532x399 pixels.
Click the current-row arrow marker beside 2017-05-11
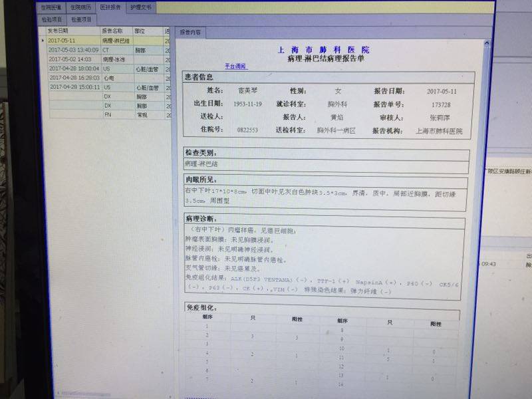43,41
